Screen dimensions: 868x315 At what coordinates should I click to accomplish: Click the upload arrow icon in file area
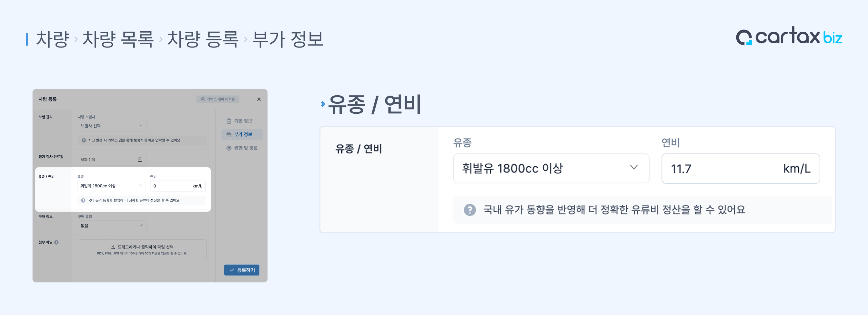point(113,247)
